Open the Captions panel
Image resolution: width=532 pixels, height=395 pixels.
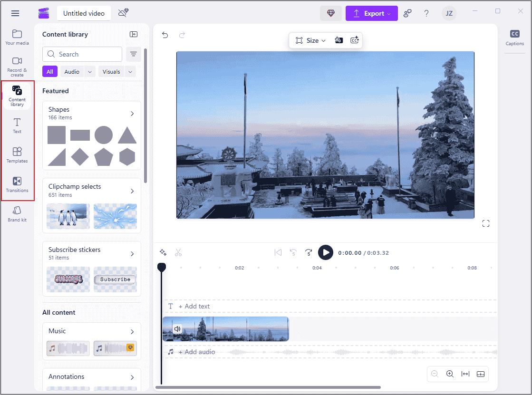(x=515, y=38)
